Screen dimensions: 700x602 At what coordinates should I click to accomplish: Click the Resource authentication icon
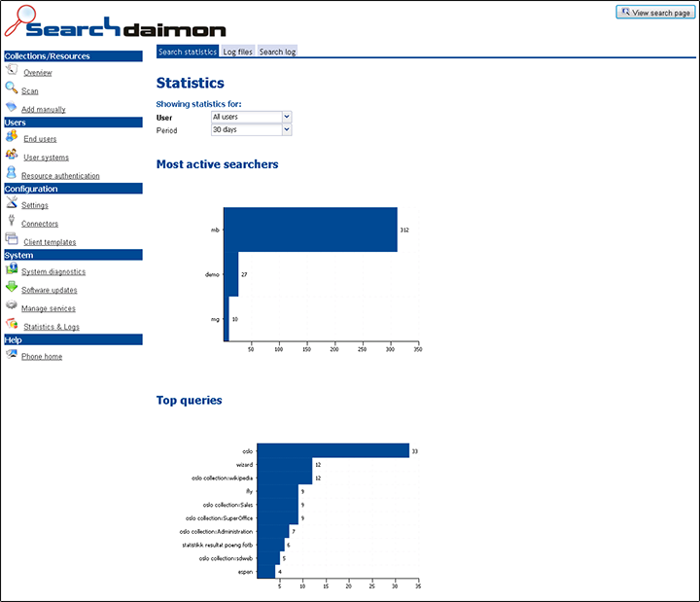pyautogui.click(x=12, y=172)
